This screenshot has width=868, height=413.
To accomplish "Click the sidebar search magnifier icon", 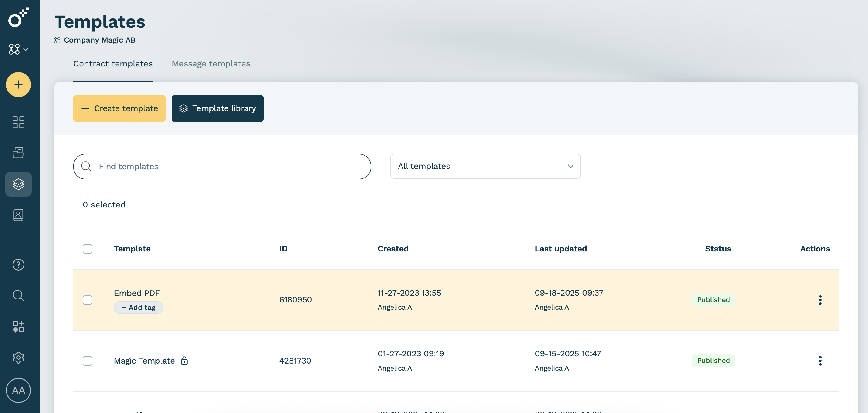I will click(x=18, y=296).
